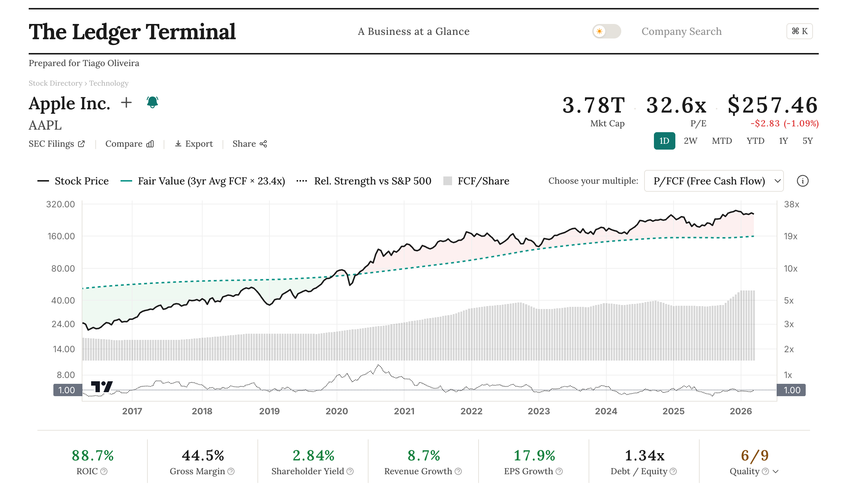846x504 pixels.
Task: Click the ROIC help icon
Action: tap(104, 471)
